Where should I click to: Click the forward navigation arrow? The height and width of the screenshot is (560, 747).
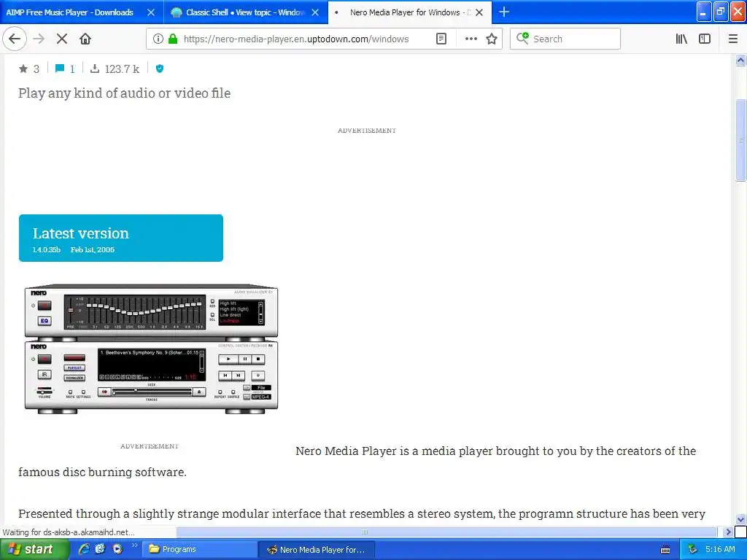(x=39, y=39)
